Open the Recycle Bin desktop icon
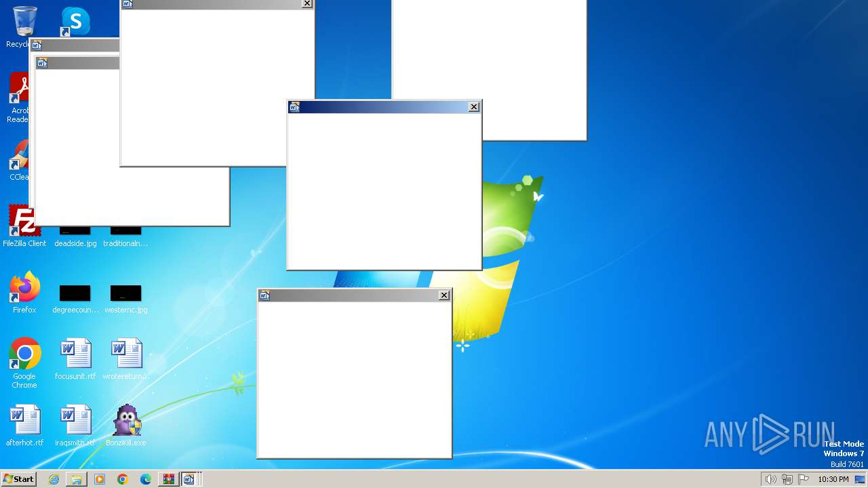Viewport: 868px width, 488px height. pyautogui.click(x=24, y=22)
